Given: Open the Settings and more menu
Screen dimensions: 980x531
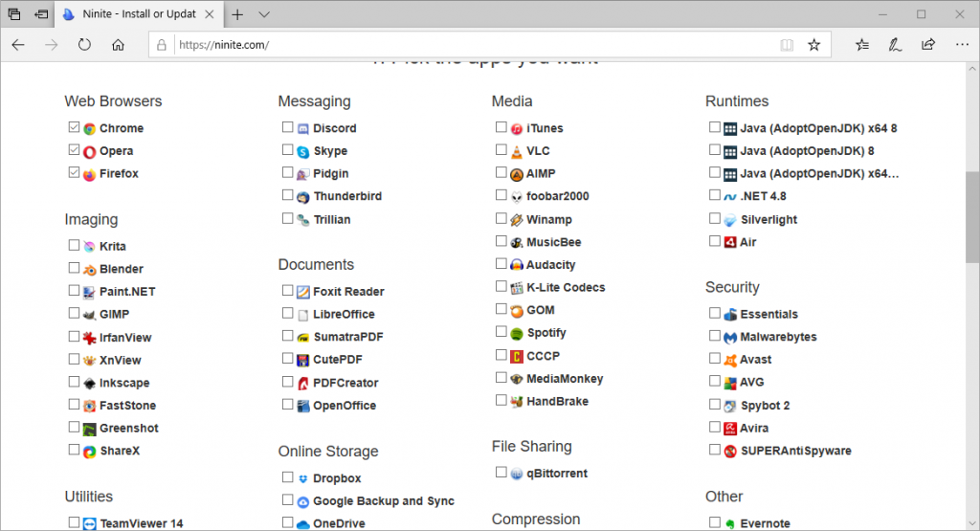Looking at the screenshot, I should point(962,44).
